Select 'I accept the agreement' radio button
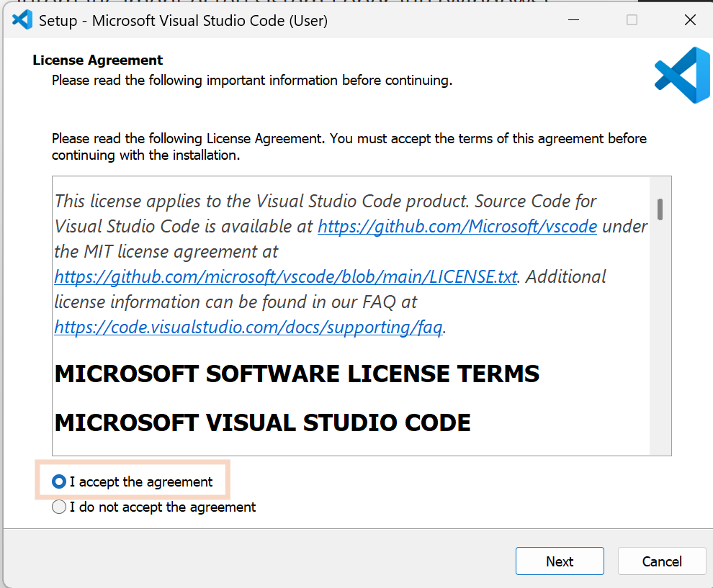Screen dimensions: 713x588 tap(58, 481)
